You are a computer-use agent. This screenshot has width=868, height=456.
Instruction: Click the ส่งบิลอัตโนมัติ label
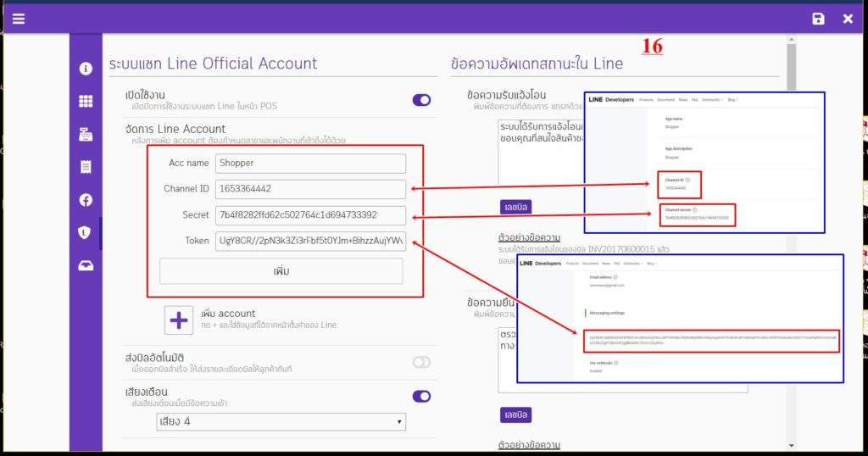[154, 358]
